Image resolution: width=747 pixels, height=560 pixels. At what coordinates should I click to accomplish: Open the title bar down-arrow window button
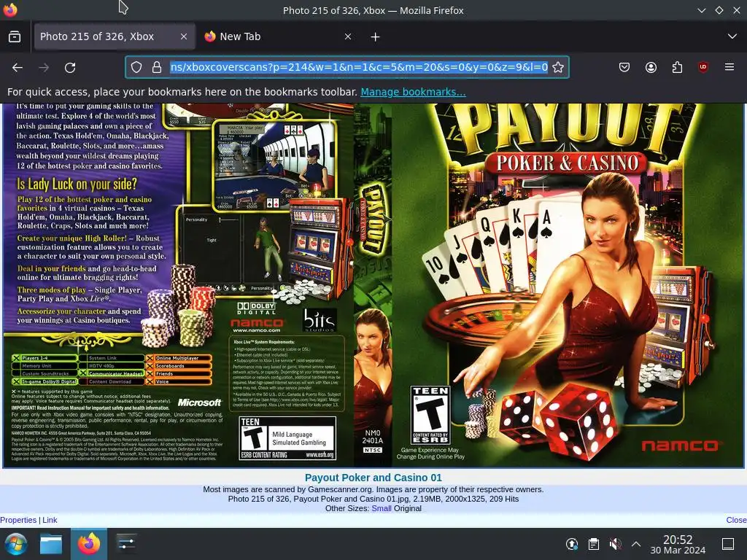tap(701, 10)
